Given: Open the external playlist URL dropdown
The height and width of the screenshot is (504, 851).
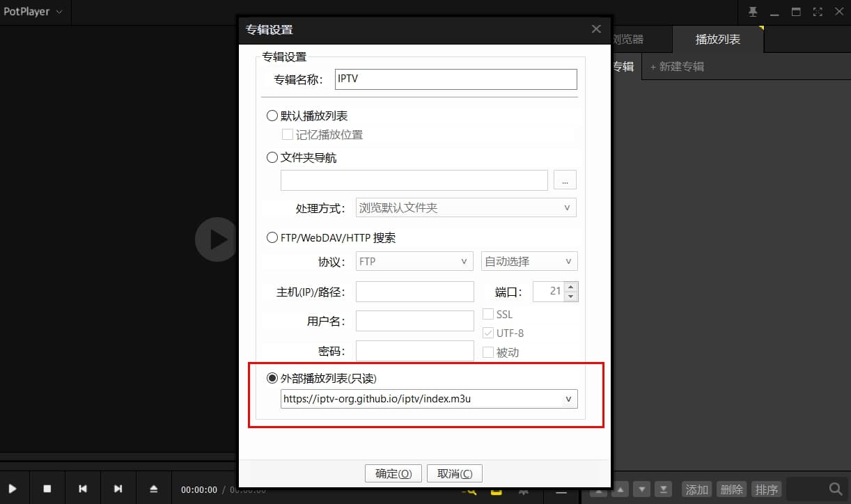Looking at the screenshot, I should [x=569, y=399].
